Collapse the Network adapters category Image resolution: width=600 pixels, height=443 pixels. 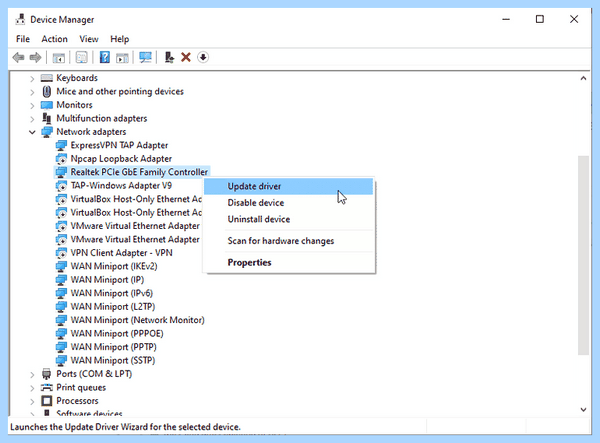(x=32, y=132)
